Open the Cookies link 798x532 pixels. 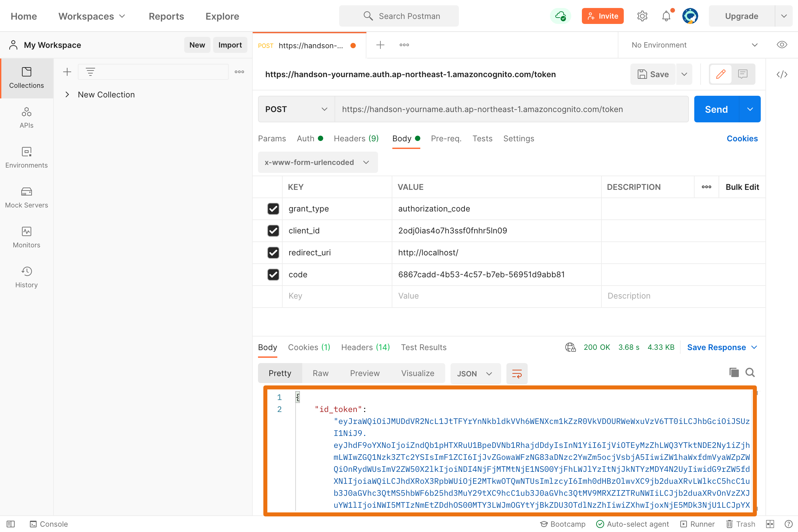(742, 138)
